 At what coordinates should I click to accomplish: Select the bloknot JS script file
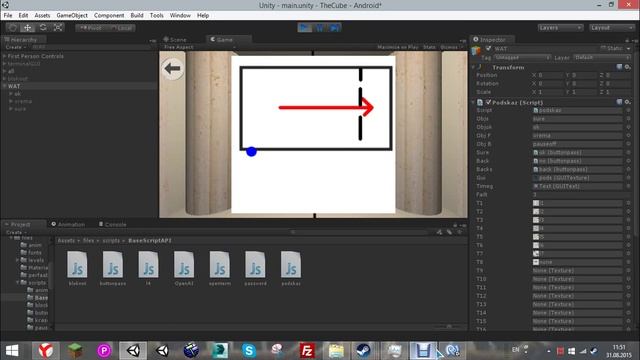point(77,268)
